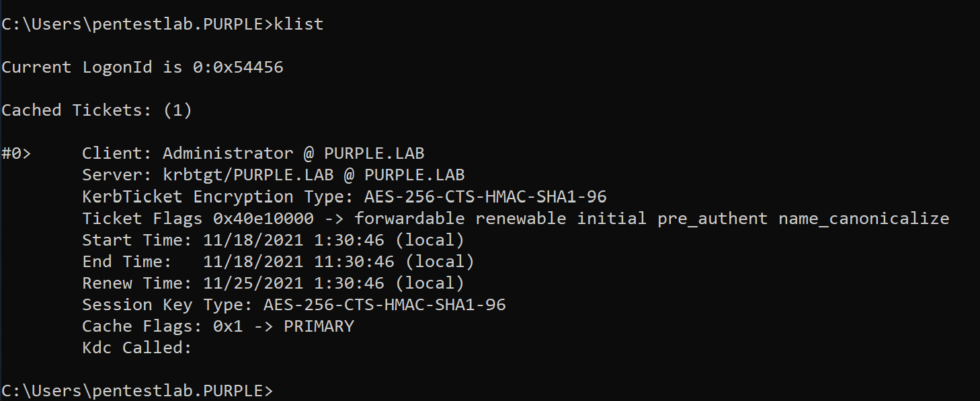The width and height of the screenshot is (980, 401).
Task: Click the klist command text
Action: (x=298, y=24)
